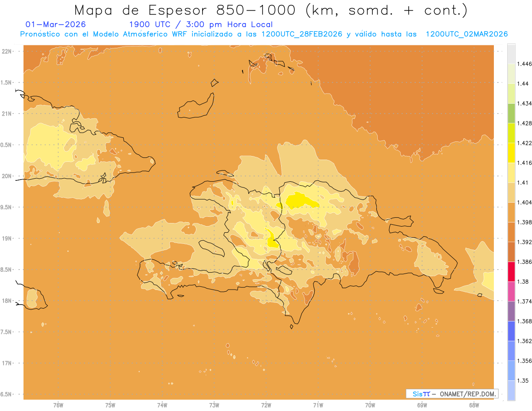Click the latitude label "7.5N"
The image size is (532, 411).
[7, 332]
